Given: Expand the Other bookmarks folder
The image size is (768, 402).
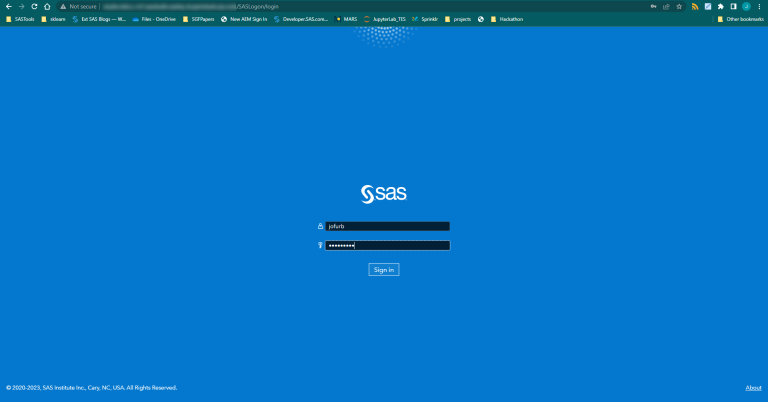Looking at the screenshot, I should 736,19.
